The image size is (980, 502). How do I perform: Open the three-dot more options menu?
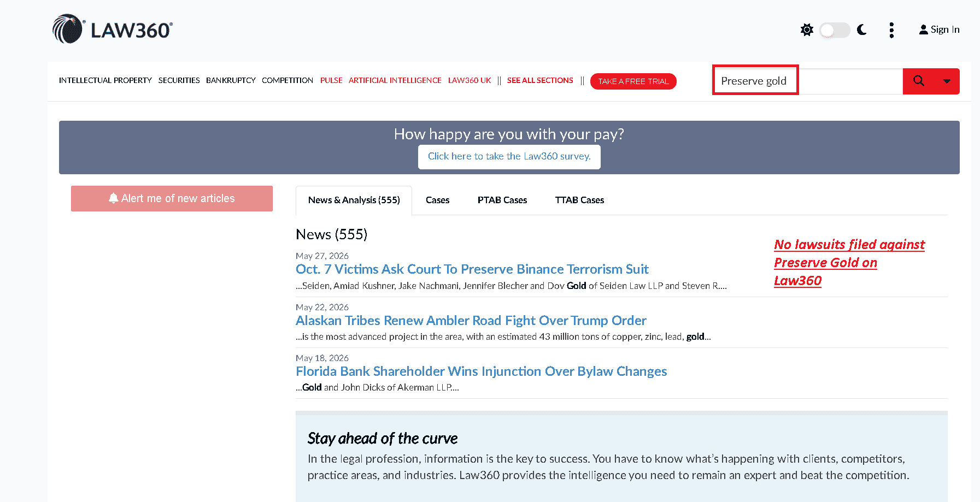[x=891, y=30]
